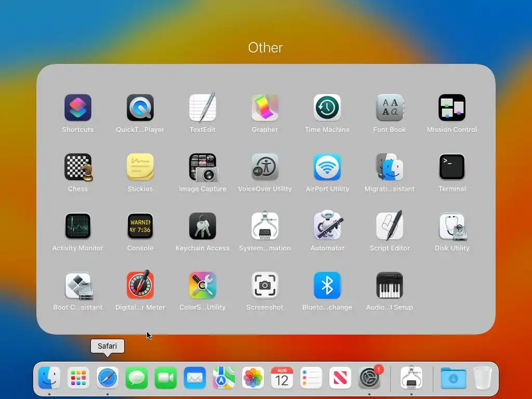The image size is (532, 399).
Task: Open News from the Dock
Action: click(340, 378)
